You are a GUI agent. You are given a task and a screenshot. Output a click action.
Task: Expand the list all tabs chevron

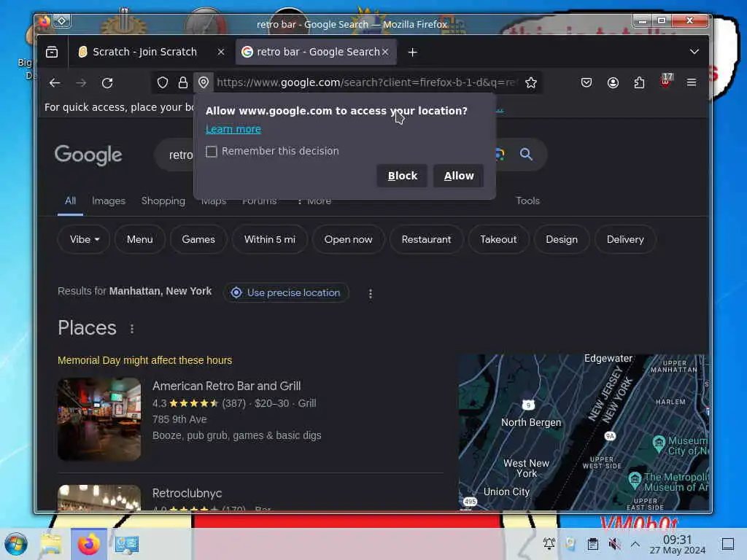click(x=694, y=52)
